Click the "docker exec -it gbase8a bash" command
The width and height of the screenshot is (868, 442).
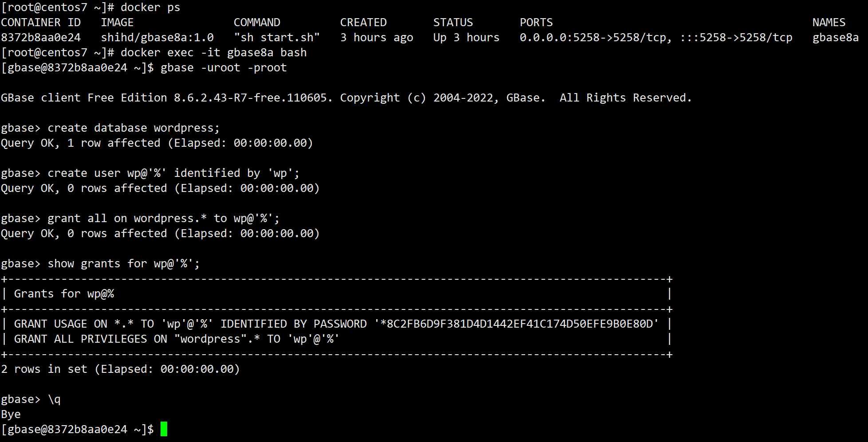click(213, 53)
